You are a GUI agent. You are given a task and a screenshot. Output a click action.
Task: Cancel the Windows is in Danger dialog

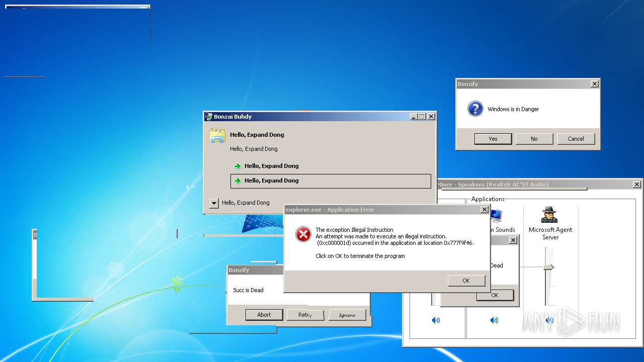point(576,139)
